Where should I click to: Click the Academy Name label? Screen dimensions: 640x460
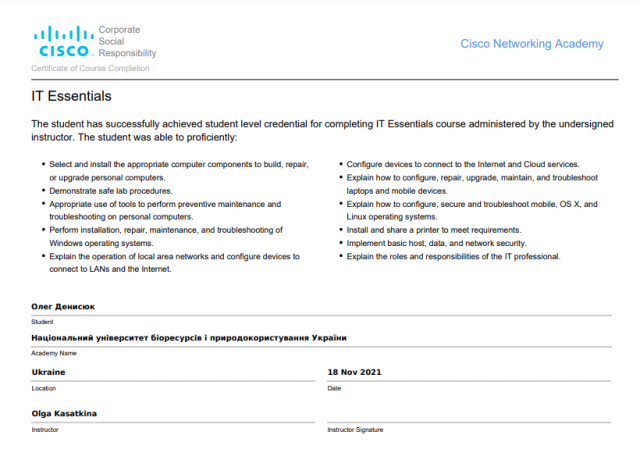pos(53,353)
